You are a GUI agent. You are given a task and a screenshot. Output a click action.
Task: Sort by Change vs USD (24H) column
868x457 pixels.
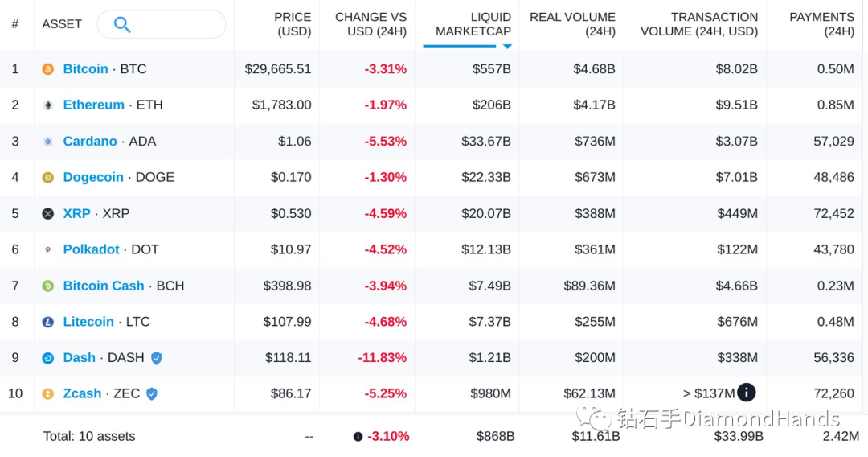[371, 24]
